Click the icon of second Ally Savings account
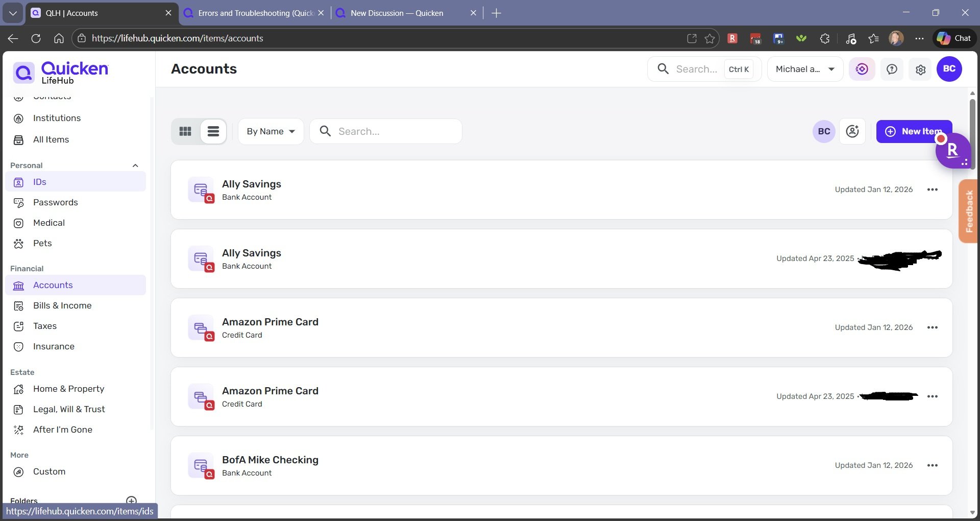 [201, 259]
